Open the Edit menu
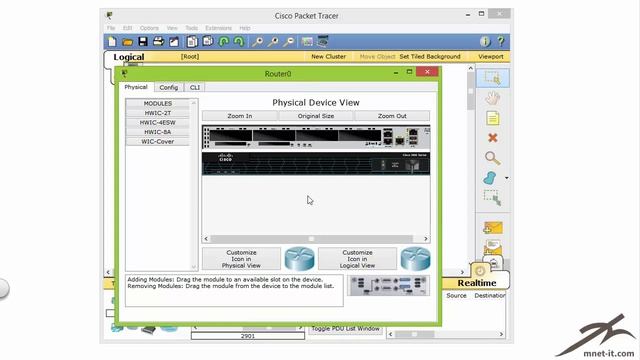Viewport: 640px width, 360px height. [x=127, y=28]
